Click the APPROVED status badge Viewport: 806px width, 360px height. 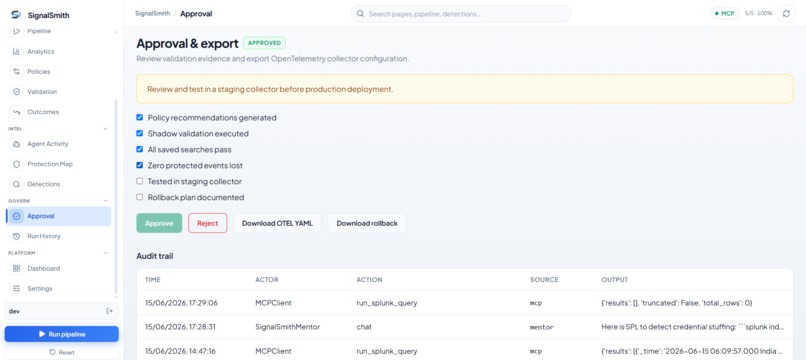(x=264, y=43)
